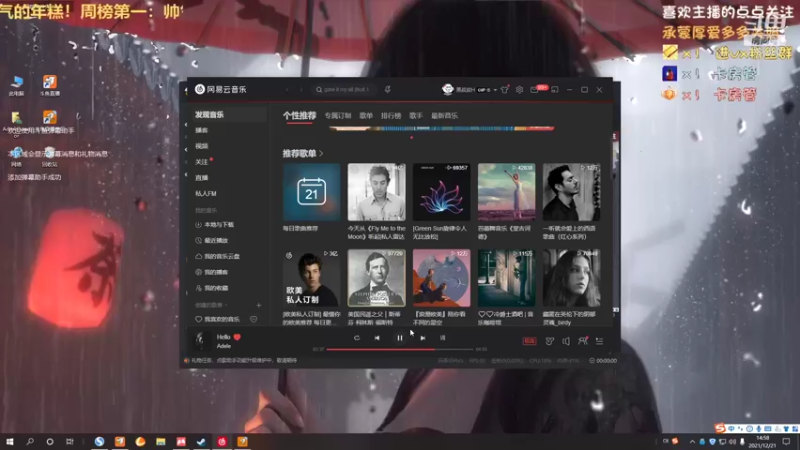Screen dimensions: 800x450
Task: Click the song search box
Action: pyautogui.click(x=343, y=89)
